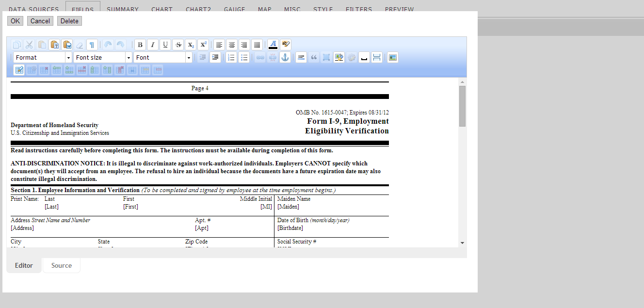Click the Delete button
Viewport: 644px width, 308px height.
point(69,21)
